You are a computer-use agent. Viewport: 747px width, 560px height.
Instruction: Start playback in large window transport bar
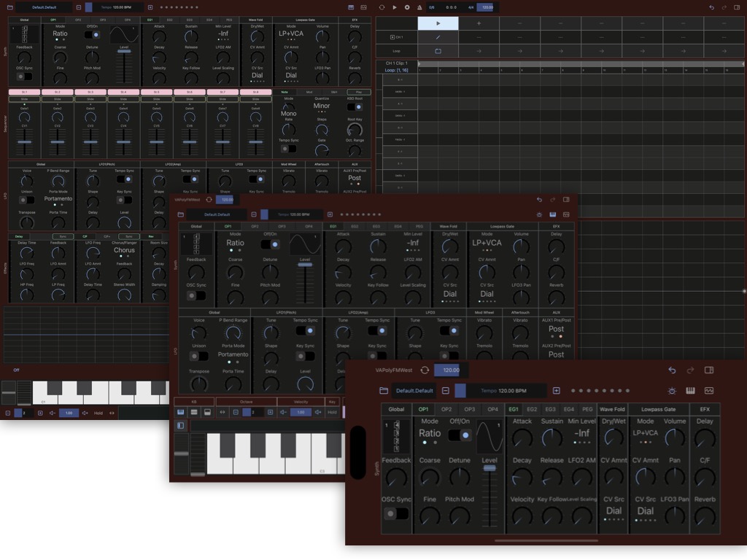pyautogui.click(x=395, y=7)
